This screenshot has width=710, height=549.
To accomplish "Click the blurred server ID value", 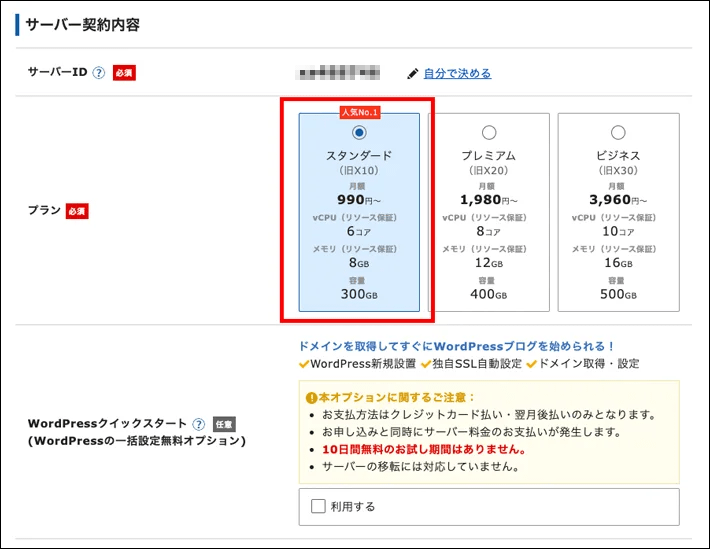I will pyautogui.click(x=339, y=73).
